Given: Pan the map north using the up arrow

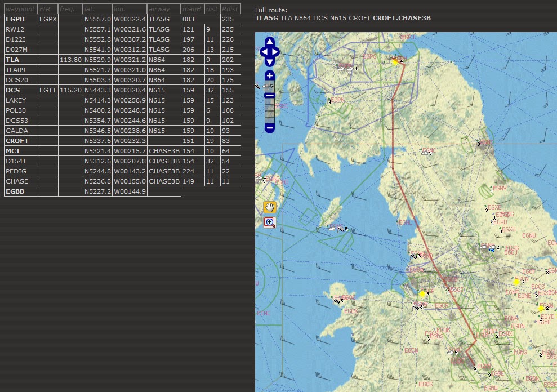Looking at the screenshot, I should pyautogui.click(x=269, y=41).
